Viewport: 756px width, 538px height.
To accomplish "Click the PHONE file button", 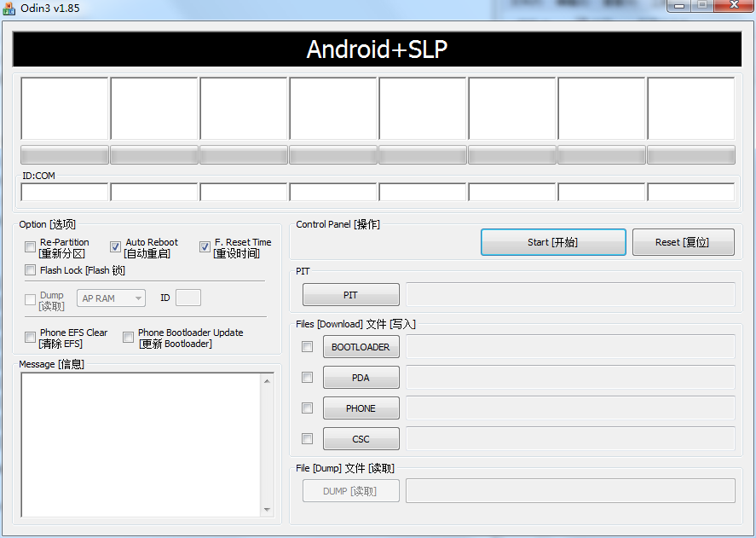I will pyautogui.click(x=361, y=408).
